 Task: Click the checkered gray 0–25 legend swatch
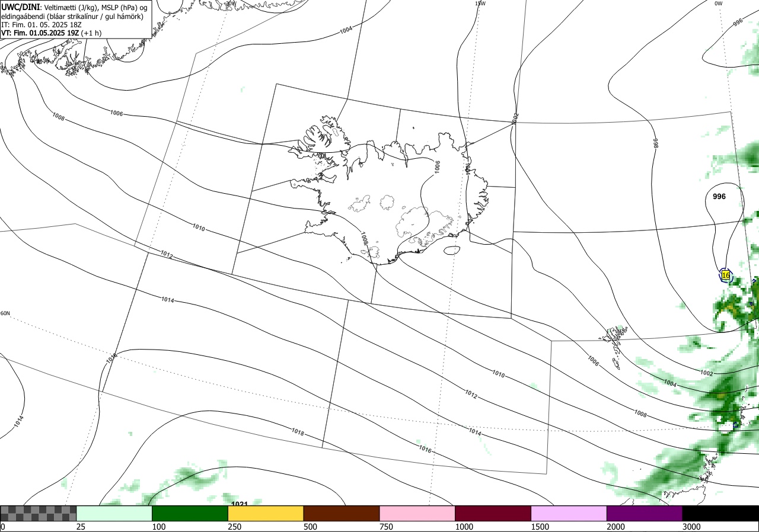38,513
